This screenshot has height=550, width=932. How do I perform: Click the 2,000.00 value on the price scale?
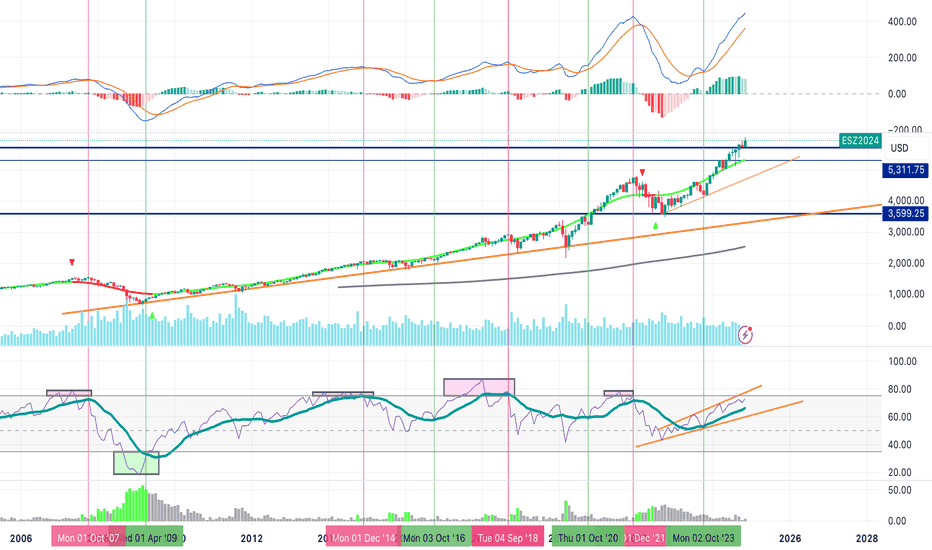[906, 263]
